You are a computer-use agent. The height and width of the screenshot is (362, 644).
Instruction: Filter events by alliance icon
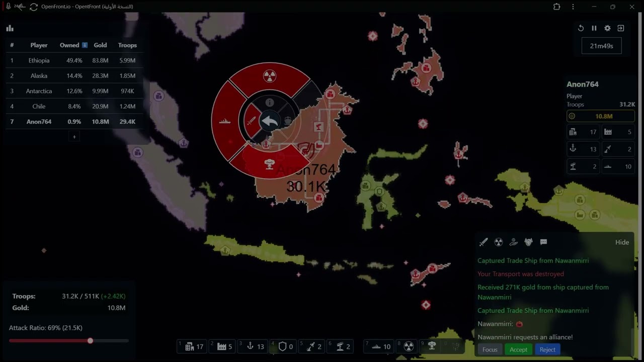pos(528,242)
